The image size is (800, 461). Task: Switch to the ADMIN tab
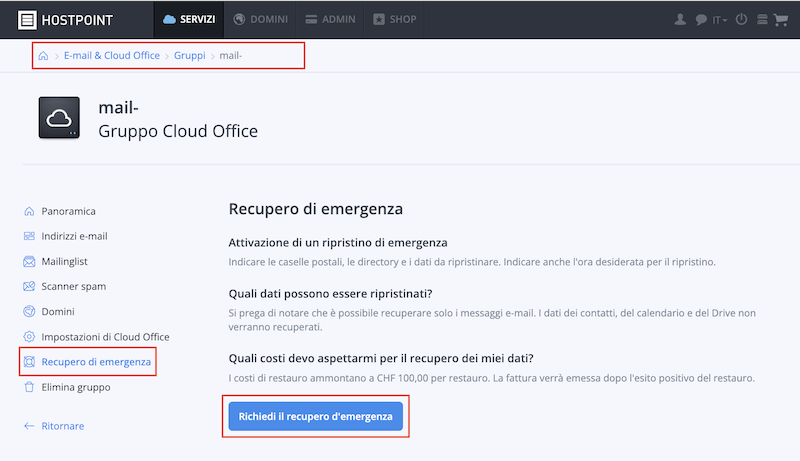[x=331, y=19]
